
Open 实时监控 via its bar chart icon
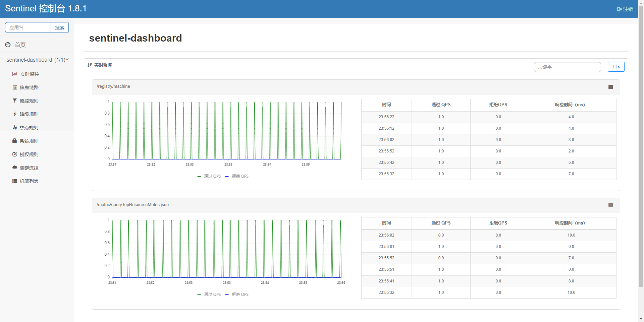pos(15,74)
